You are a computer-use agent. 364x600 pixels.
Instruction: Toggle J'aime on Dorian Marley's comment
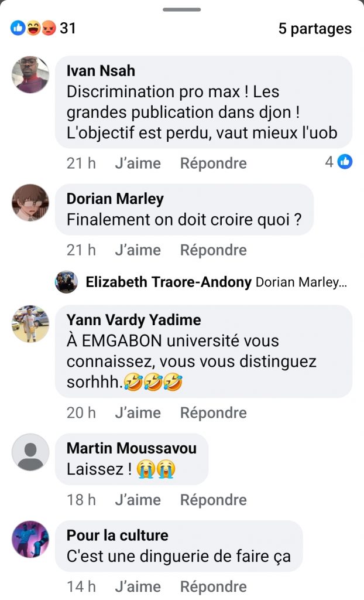click(x=138, y=250)
